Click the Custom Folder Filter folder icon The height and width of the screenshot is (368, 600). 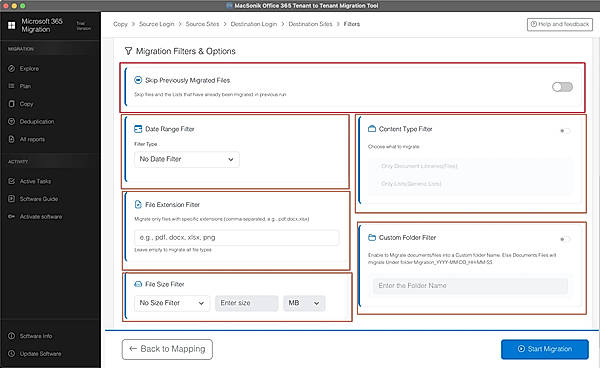coord(372,238)
